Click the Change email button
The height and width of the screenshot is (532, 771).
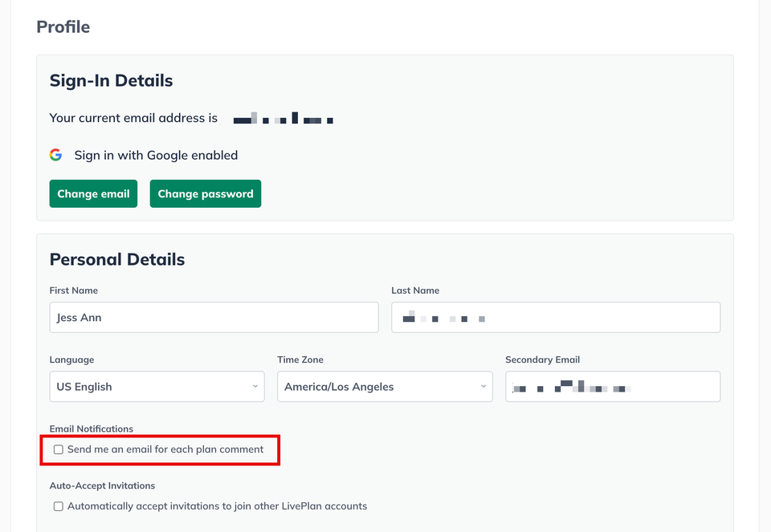93,193
